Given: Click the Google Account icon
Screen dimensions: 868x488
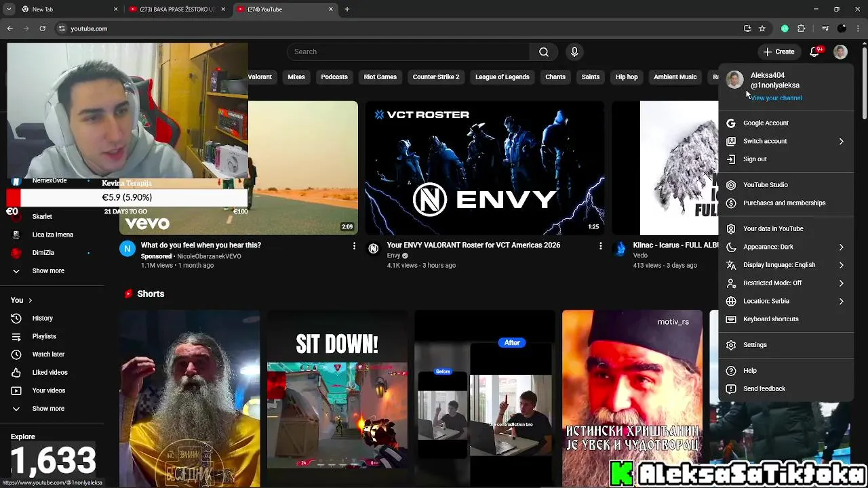Looking at the screenshot, I should tap(730, 123).
